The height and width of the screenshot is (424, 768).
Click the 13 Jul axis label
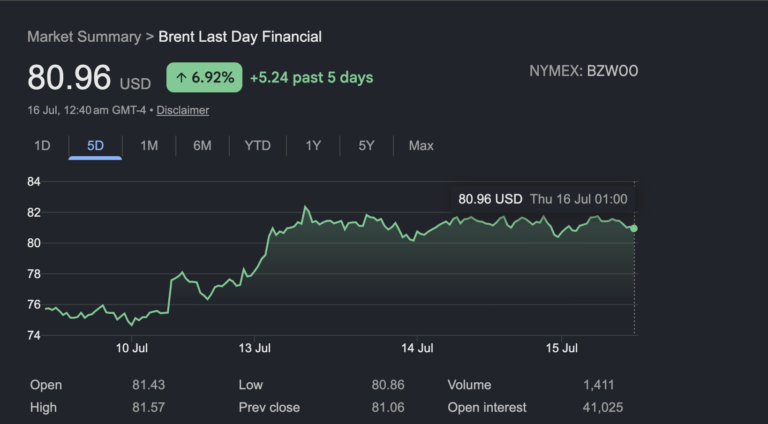pyautogui.click(x=255, y=348)
